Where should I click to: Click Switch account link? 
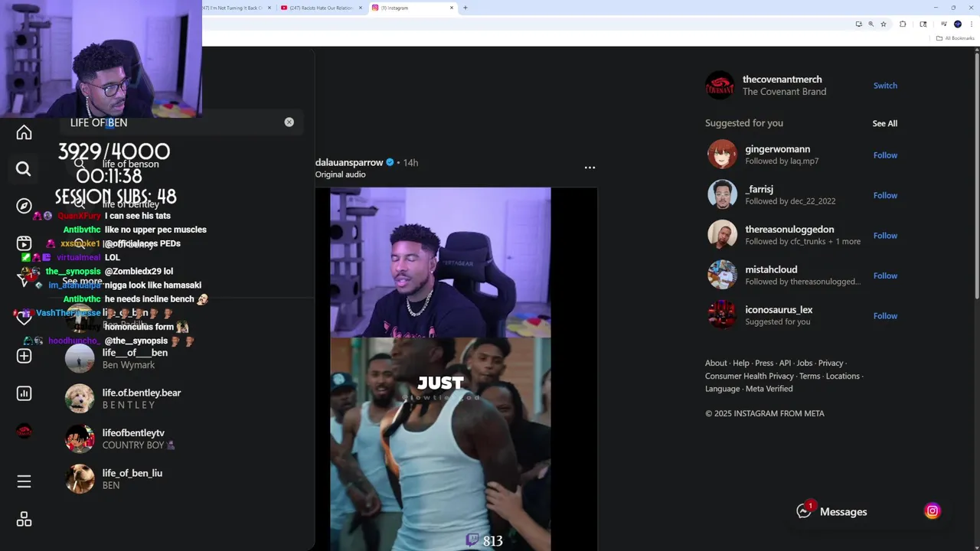pyautogui.click(x=885, y=86)
